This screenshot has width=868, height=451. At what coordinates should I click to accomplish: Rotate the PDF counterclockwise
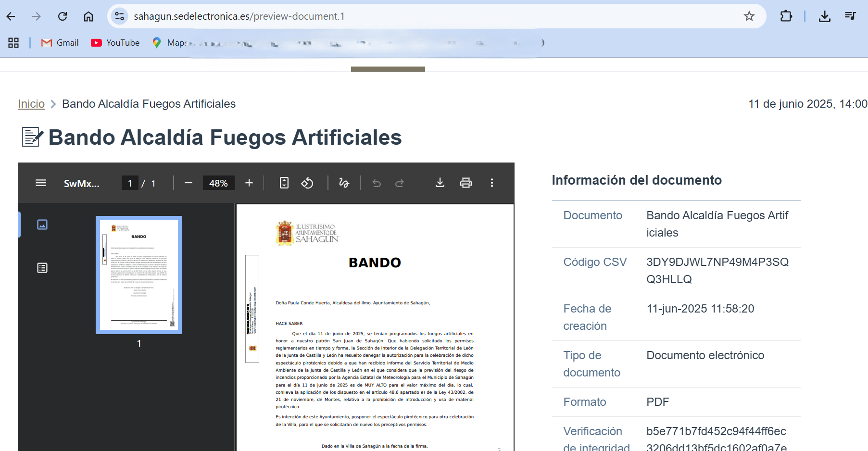click(x=307, y=183)
